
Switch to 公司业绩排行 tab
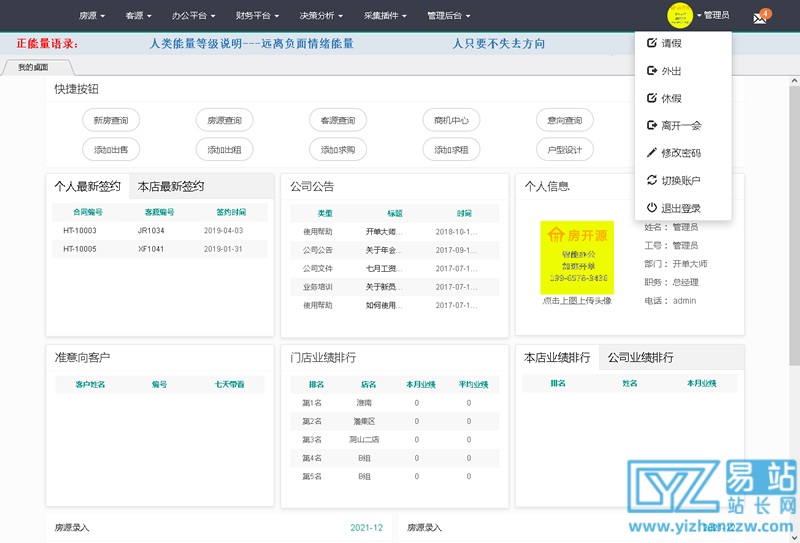coord(641,357)
